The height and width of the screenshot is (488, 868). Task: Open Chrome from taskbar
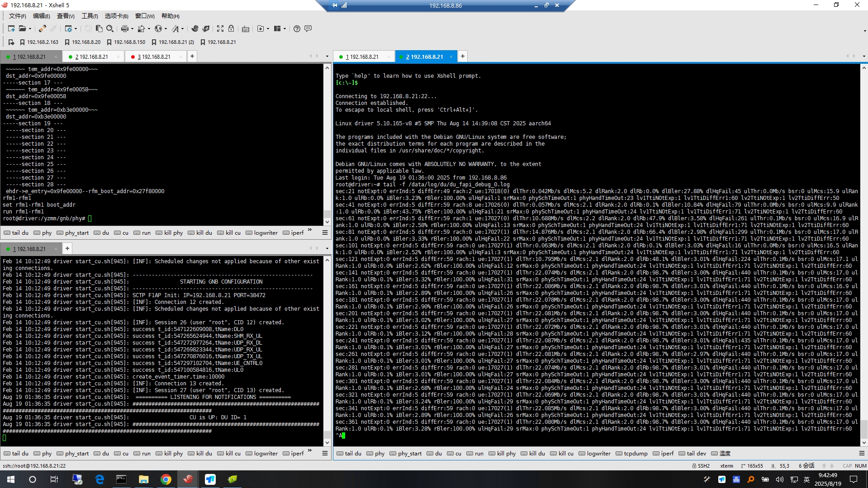tap(166, 479)
